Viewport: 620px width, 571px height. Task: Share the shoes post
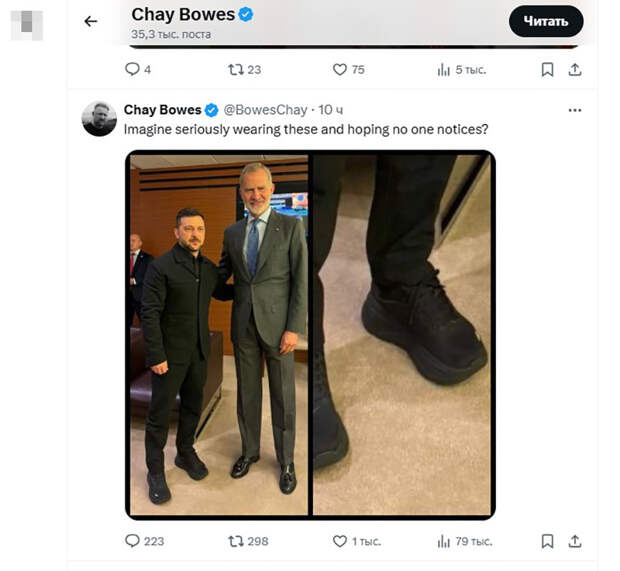point(575,541)
